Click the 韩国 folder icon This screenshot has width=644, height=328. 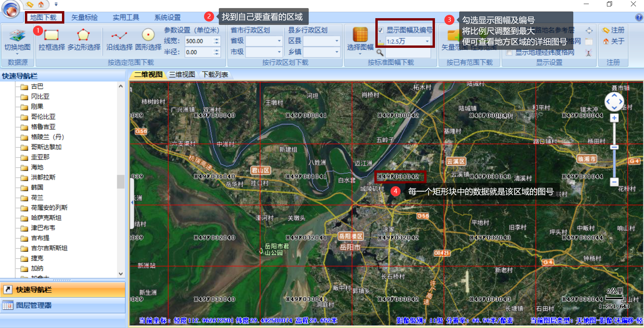click(24, 188)
